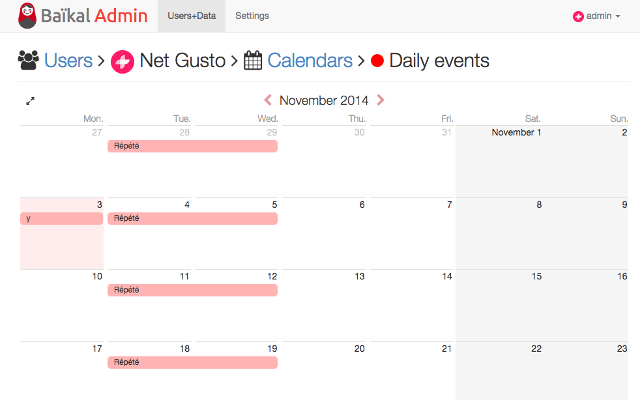Open the Répété event starting November 11
The height and width of the screenshot is (400, 640).
(x=193, y=290)
